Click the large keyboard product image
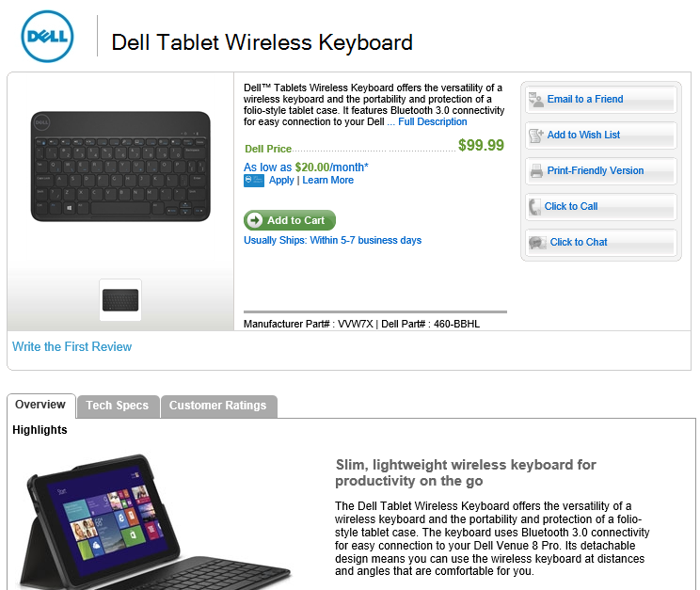Viewport: 700px width, 590px height. coord(120,166)
